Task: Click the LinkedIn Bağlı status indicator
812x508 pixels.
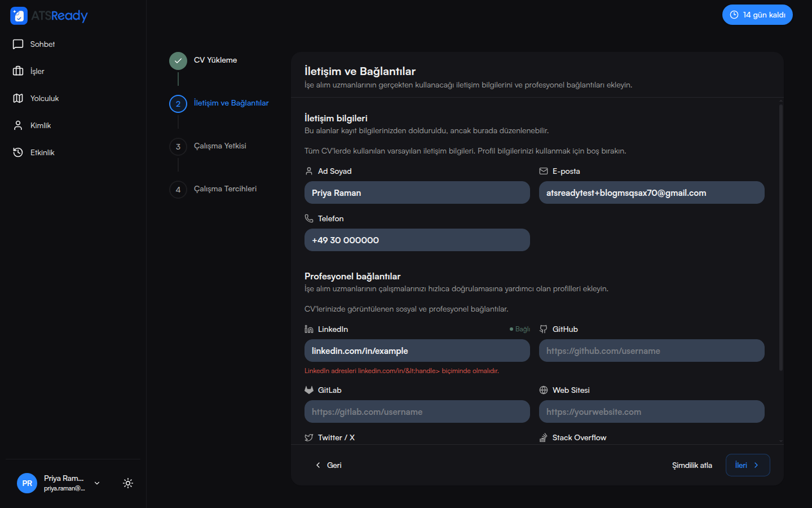Action: click(x=520, y=329)
